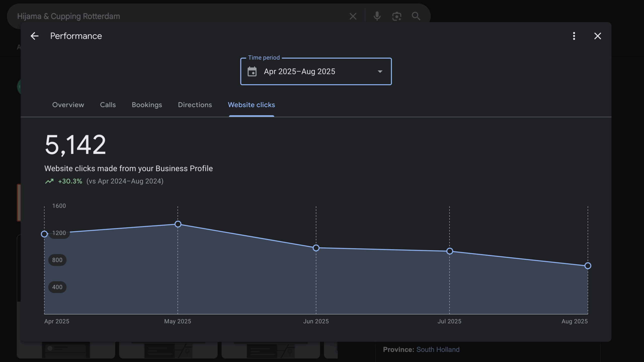Start voice search with microphone icon
The width and height of the screenshot is (644, 362).
[377, 16]
